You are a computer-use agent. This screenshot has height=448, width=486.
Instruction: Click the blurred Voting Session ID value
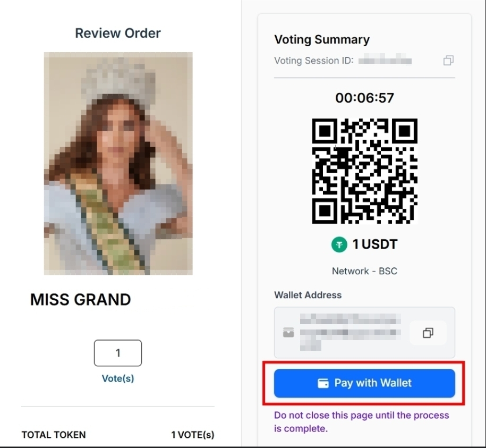point(385,61)
